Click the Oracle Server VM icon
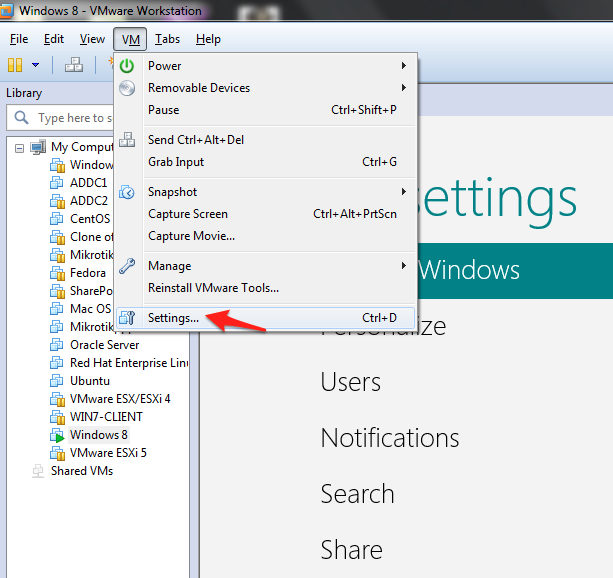This screenshot has width=613, height=578. 57,345
